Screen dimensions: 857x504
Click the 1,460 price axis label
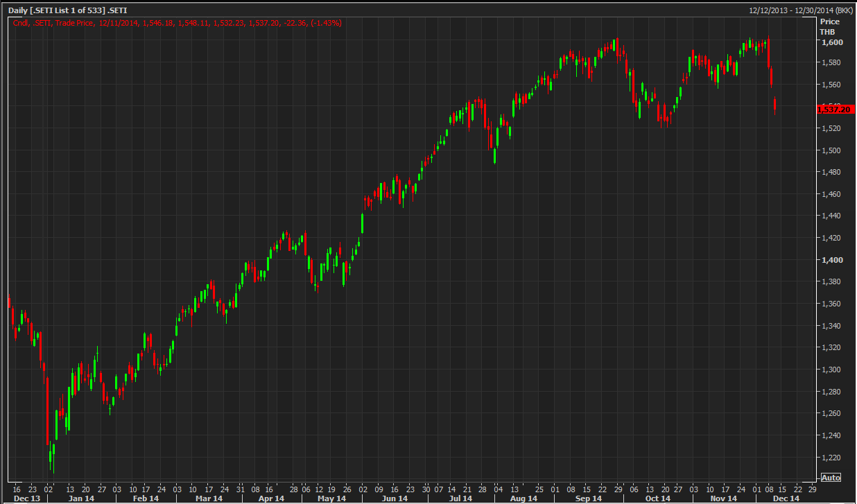tap(831, 194)
